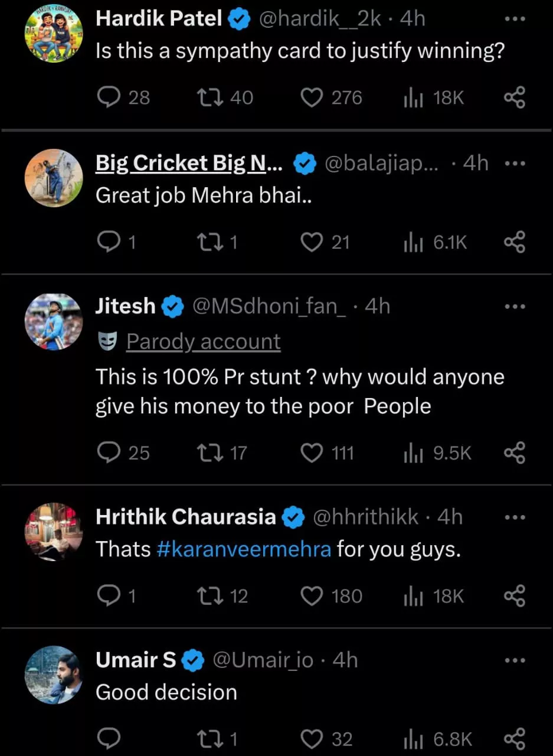Like Hardik Patel's tweet

tap(312, 97)
